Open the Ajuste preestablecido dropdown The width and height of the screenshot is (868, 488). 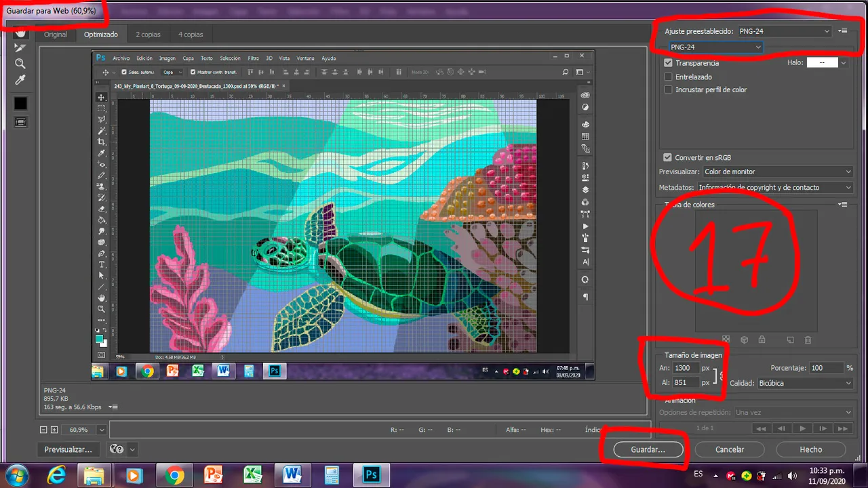785,31
